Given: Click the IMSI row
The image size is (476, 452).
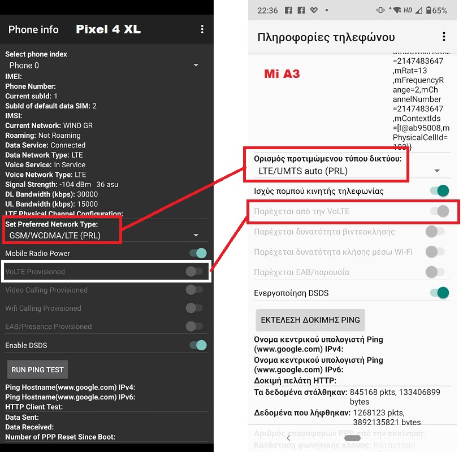Looking at the screenshot, I should click(x=14, y=116).
